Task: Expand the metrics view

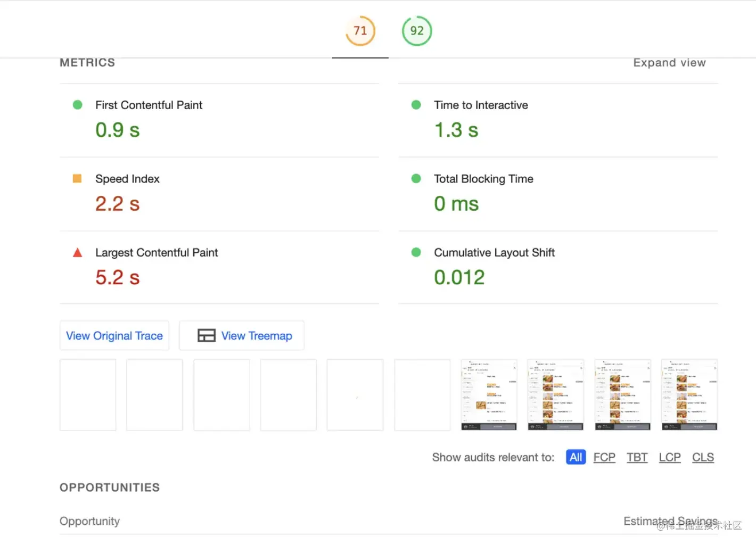Action: (669, 63)
